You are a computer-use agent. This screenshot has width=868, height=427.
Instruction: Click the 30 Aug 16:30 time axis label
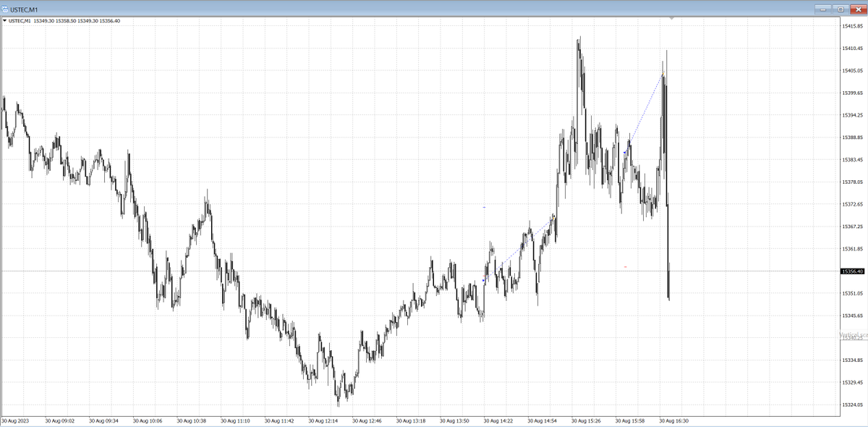pyautogui.click(x=673, y=420)
